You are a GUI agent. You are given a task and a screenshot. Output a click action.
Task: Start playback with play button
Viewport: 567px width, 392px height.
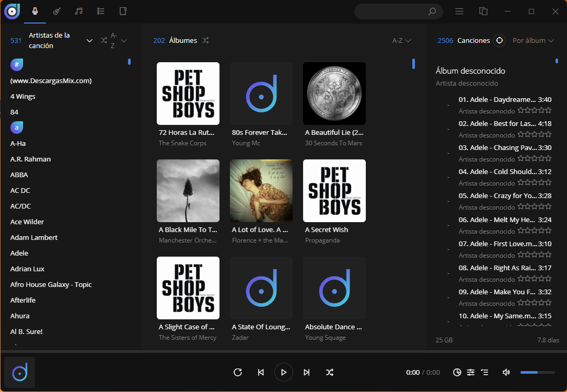coord(283,372)
